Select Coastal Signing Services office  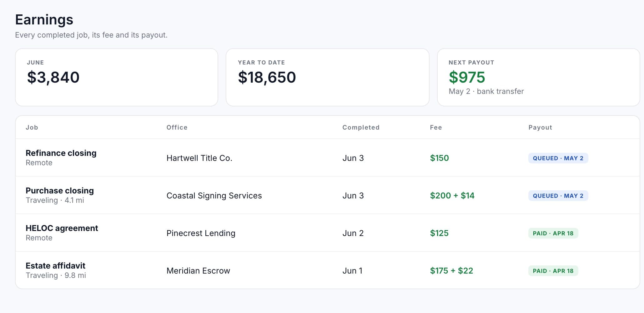pyautogui.click(x=214, y=196)
